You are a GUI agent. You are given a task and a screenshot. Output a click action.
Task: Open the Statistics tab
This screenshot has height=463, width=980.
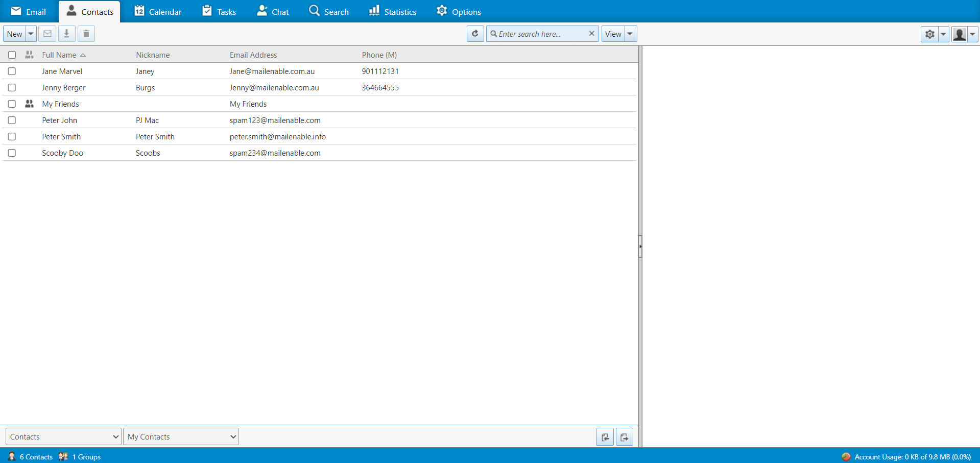click(392, 12)
